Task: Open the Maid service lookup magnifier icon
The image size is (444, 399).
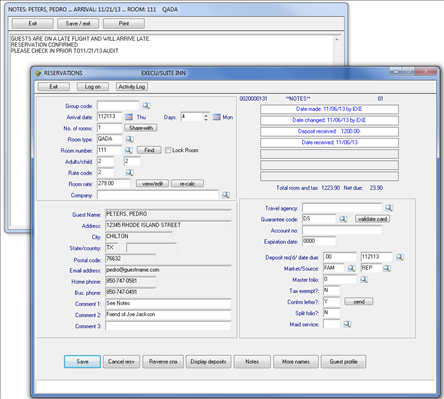Action: tap(347, 324)
